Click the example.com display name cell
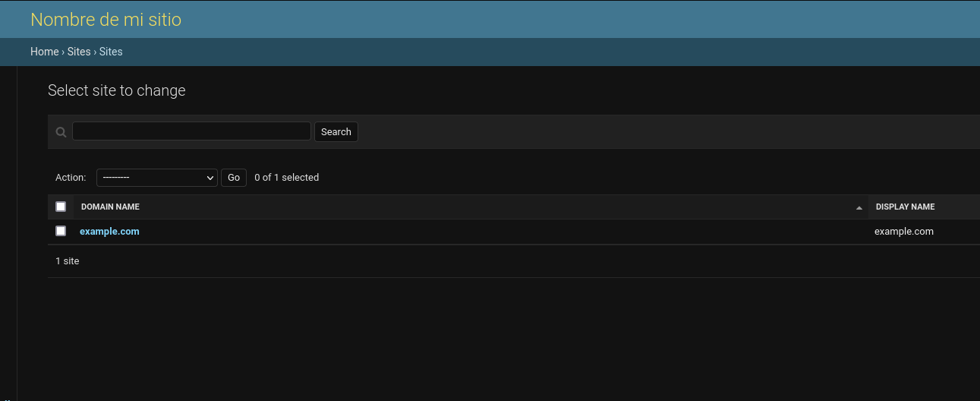 coord(903,232)
